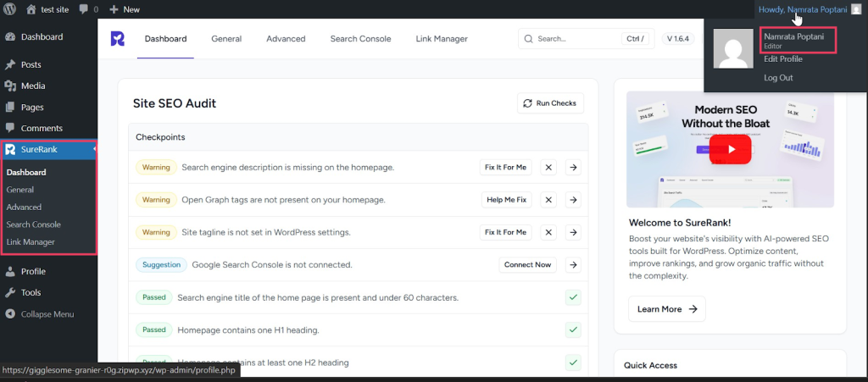Click Help Me Fix for Open Graph
868x382 pixels.
click(x=507, y=200)
